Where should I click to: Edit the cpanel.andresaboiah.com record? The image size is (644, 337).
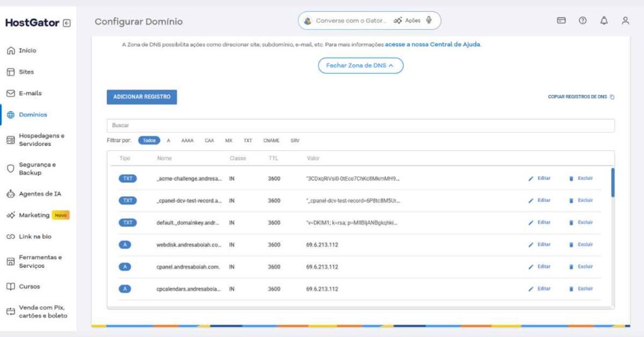[540, 267]
